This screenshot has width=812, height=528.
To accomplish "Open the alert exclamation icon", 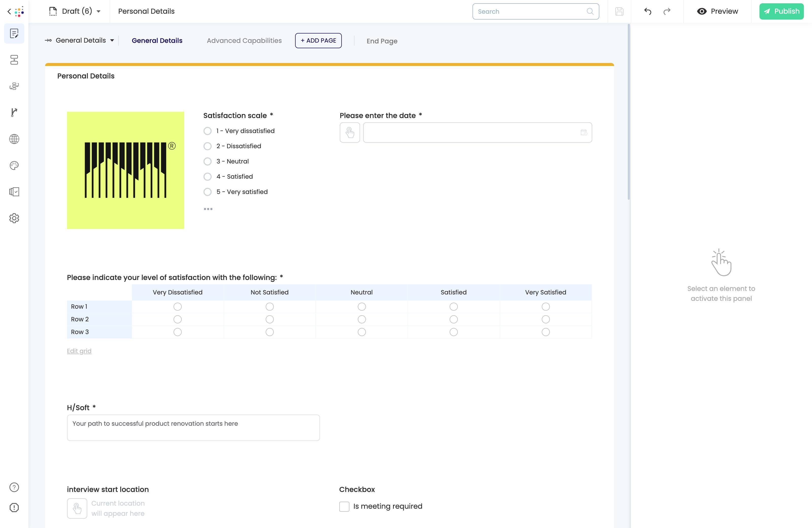I will pos(14,507).
